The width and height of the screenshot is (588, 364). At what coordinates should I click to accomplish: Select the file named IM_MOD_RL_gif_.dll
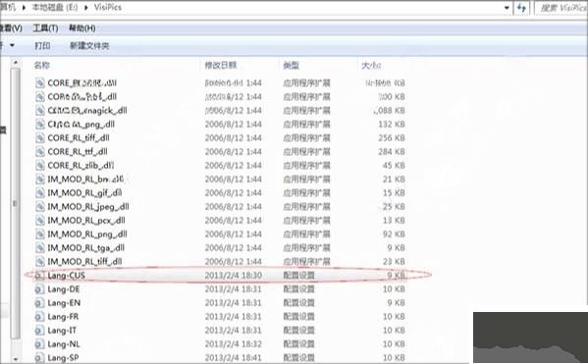[84, 193]
